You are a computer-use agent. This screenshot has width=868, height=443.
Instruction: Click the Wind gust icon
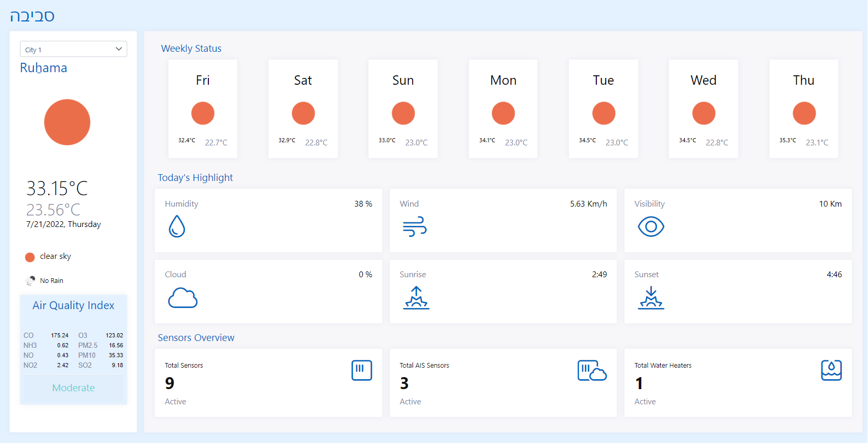(415, 226)
